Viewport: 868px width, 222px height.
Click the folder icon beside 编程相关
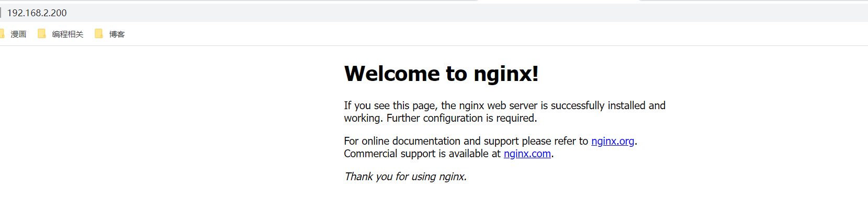click(42, 34)
